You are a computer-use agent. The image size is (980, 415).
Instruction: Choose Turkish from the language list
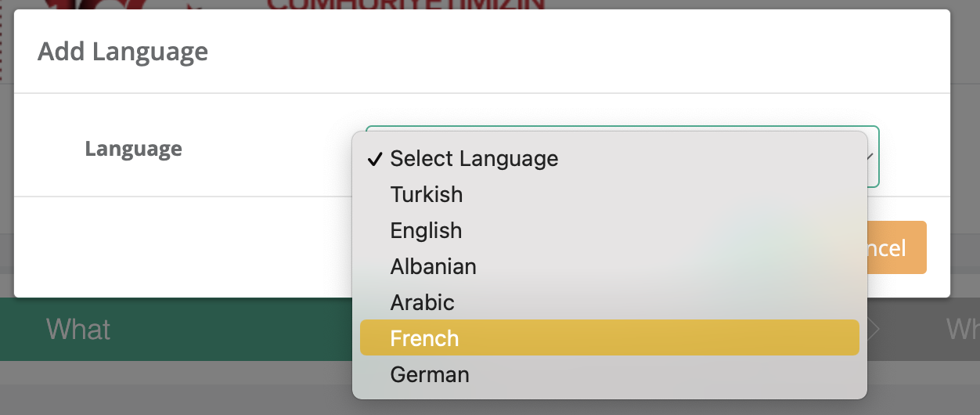point(427,194)
